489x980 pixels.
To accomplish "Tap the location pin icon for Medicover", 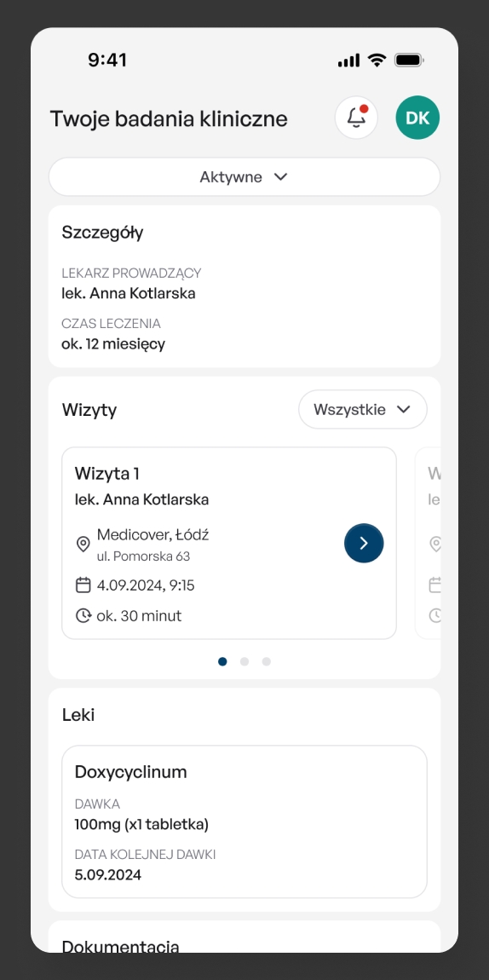I will [x=83, y=544].
